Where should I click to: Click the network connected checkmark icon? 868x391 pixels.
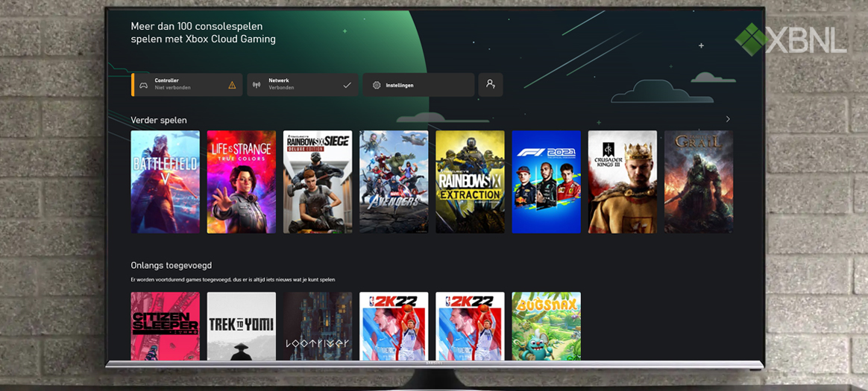pyautogui.click(x=347, y=85)
